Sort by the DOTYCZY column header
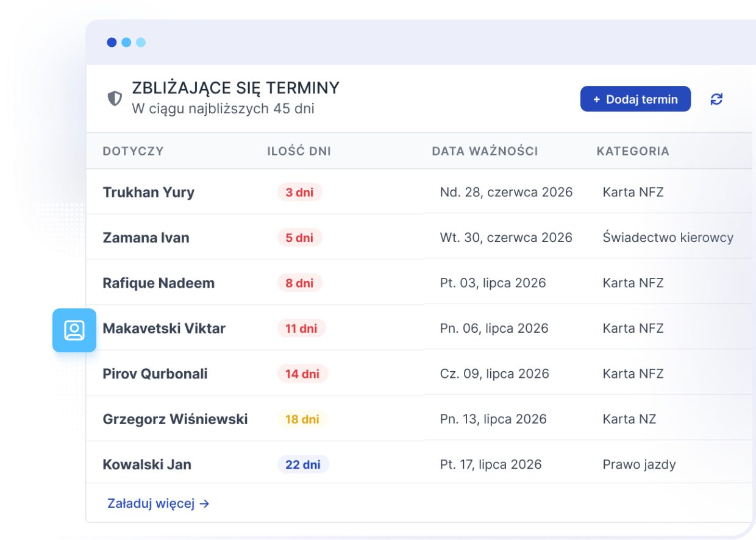The width and height of the screenshot is (756, 540). (133, 151)
